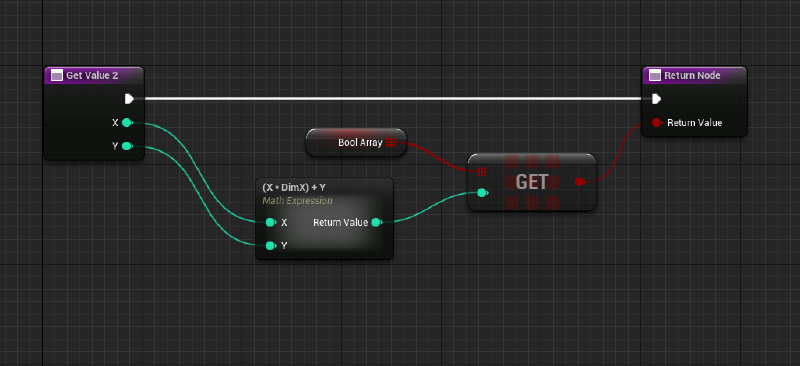The height and width of the screenshot is (366, 800).
Task: Click the Return Value label on Return Node
Action: (694, 123)
